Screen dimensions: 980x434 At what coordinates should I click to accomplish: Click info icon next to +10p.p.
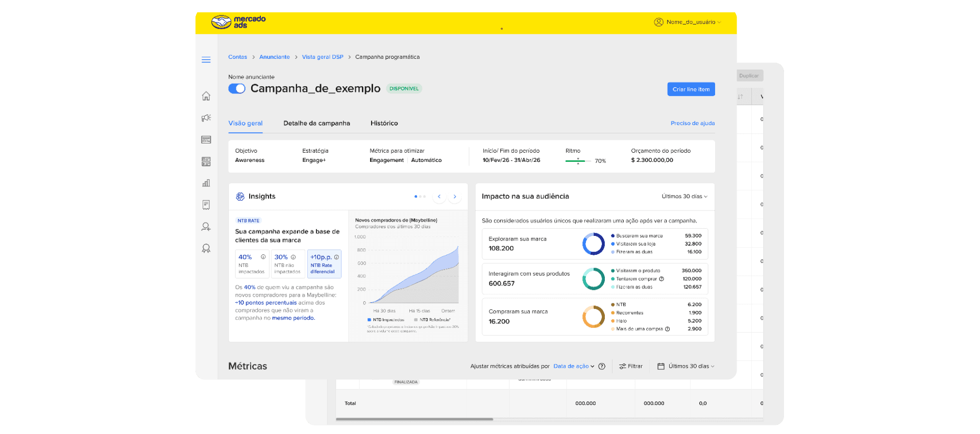point(336,257)
